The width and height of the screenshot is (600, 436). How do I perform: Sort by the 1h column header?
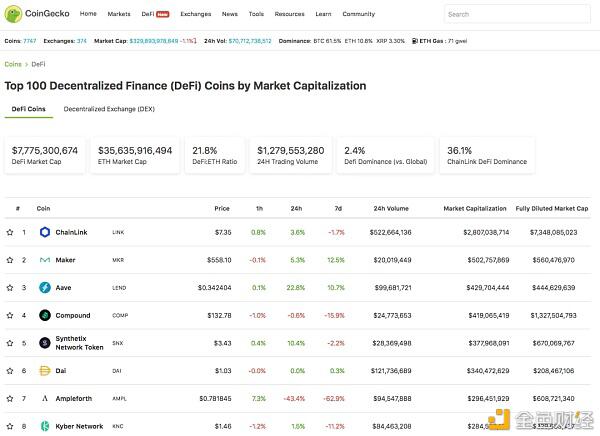[x=259, y=208]
